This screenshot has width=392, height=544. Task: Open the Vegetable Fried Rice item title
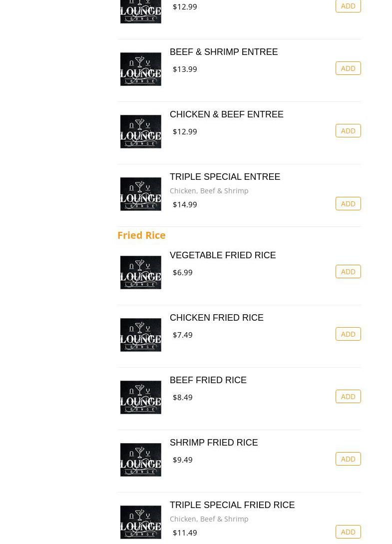click(x=223, y=255)
